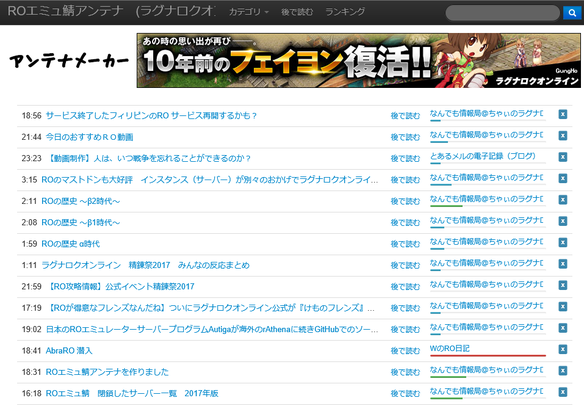Image resolution: width=584 pixels, height=406 pixels.
Task: Click 後で読む for α時代 row
Action: (x=405, y=244)
